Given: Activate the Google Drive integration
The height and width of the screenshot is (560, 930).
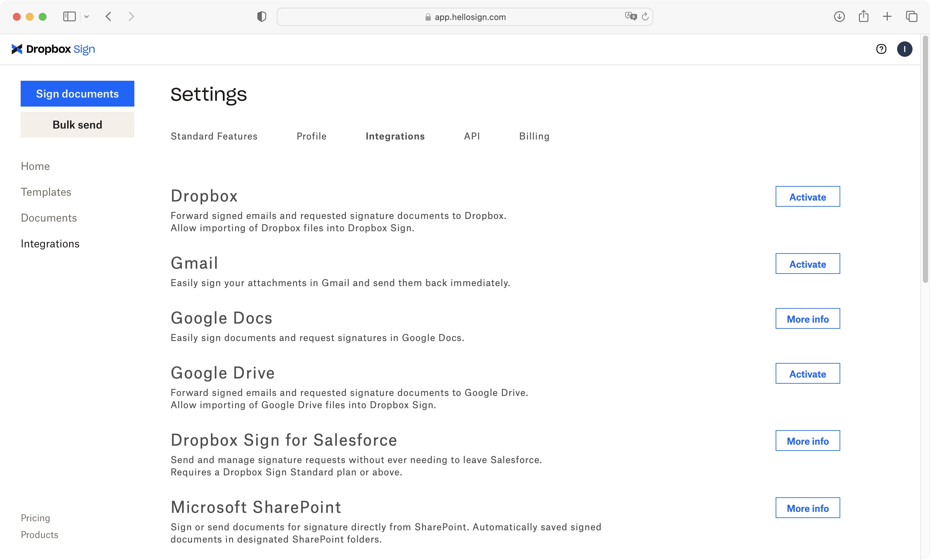Looking at the screenshot, I should coord(807,374).
